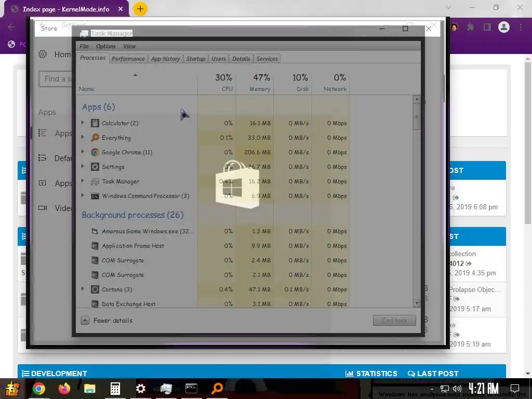Click the Amorous.Game.Windows.exe process icon
The height and width of the screenshot is (399, 532).
[x=95, y=231]
